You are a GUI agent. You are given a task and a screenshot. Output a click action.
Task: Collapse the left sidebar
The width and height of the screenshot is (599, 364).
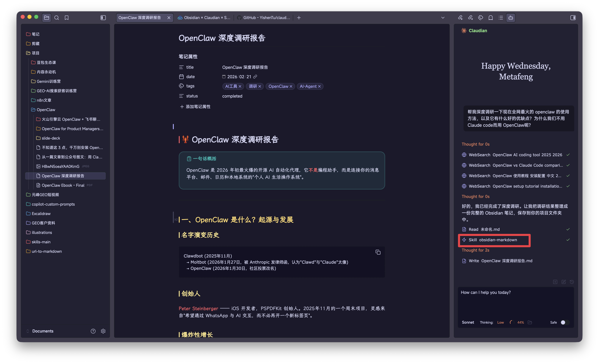click(x=103, y=18)
